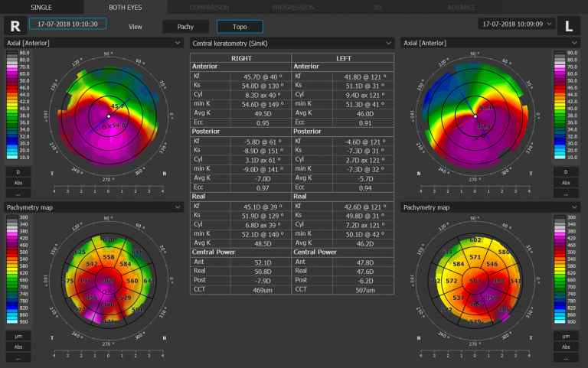Click the right Posterior section header
Screen dimensions: 588x368
tap(206, 131)
